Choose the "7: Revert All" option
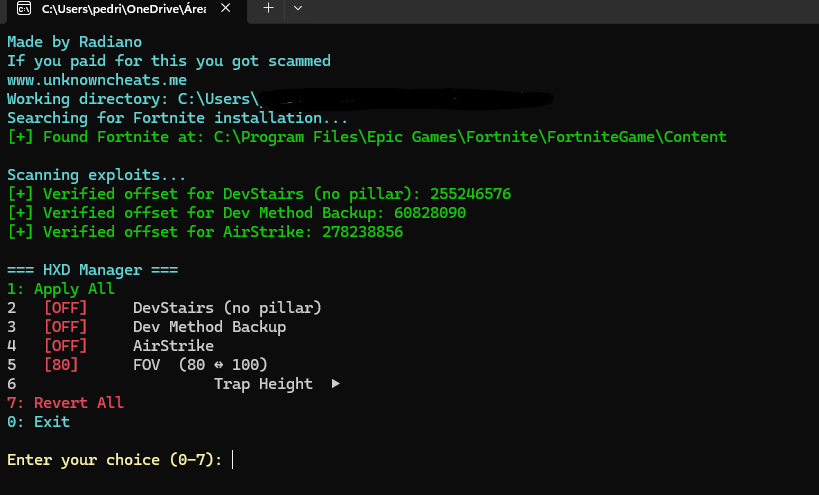This screenshot has height=495, width=819. pyautogui.click(x=65, y=403)
